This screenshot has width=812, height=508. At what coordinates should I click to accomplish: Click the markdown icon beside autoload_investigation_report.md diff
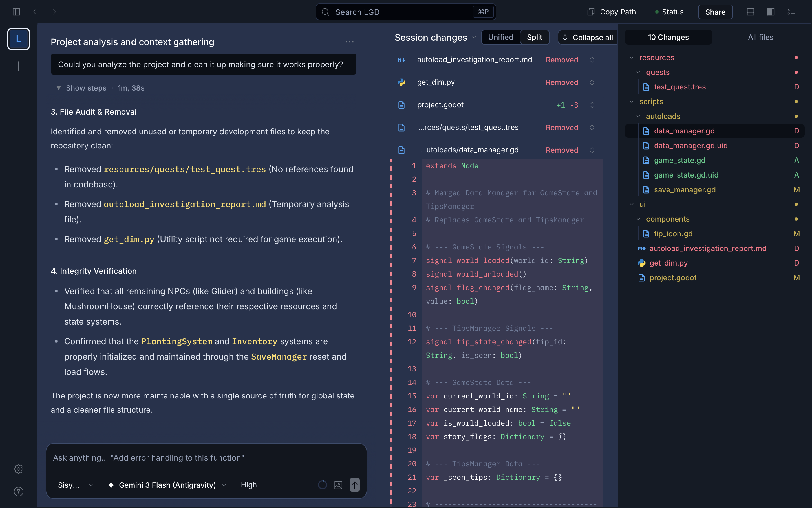click(x=401, y=60)
